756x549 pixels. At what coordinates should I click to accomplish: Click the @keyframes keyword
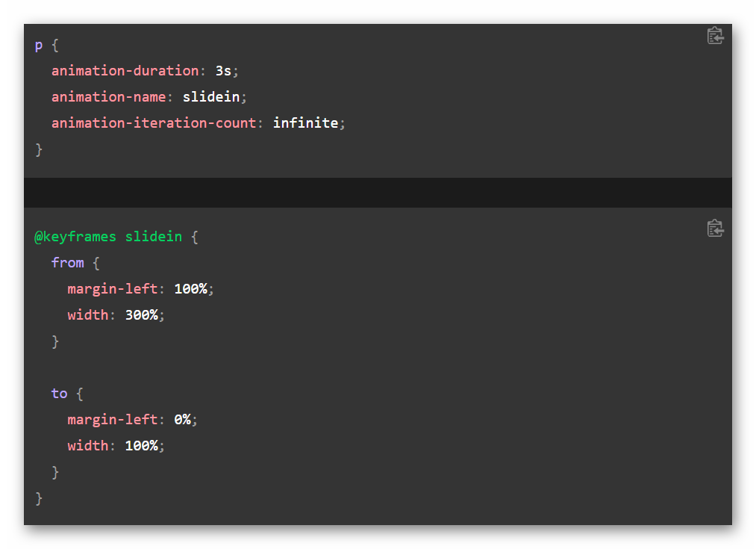click(x=75, y=237)
